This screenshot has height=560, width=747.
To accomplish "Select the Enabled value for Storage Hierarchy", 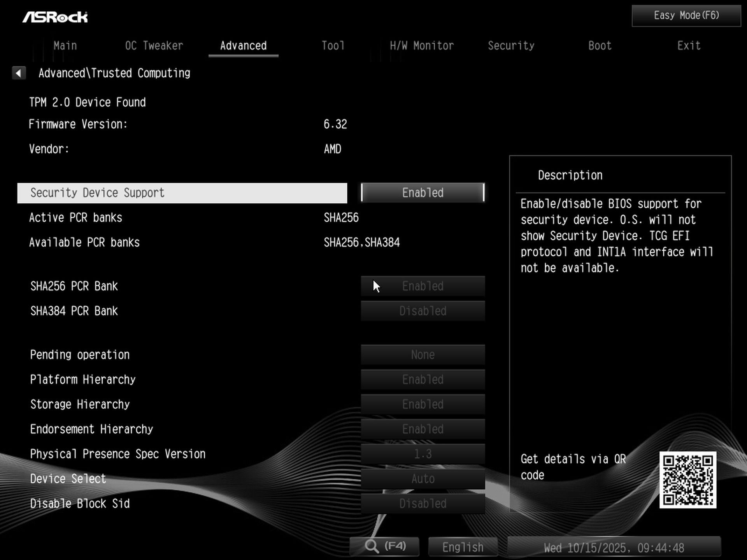I will [x=423, y=404].
